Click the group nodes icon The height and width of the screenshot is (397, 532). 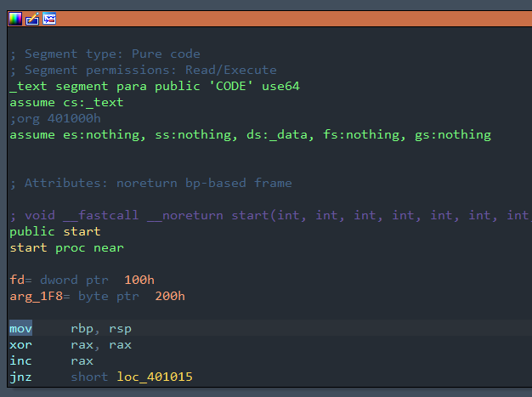click(49, 18)
